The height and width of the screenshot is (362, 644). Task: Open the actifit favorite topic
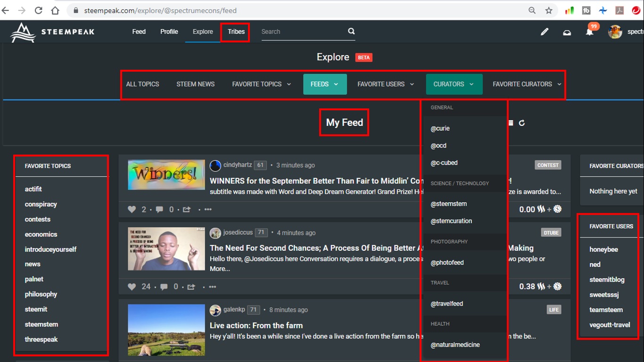coord(33,189)
